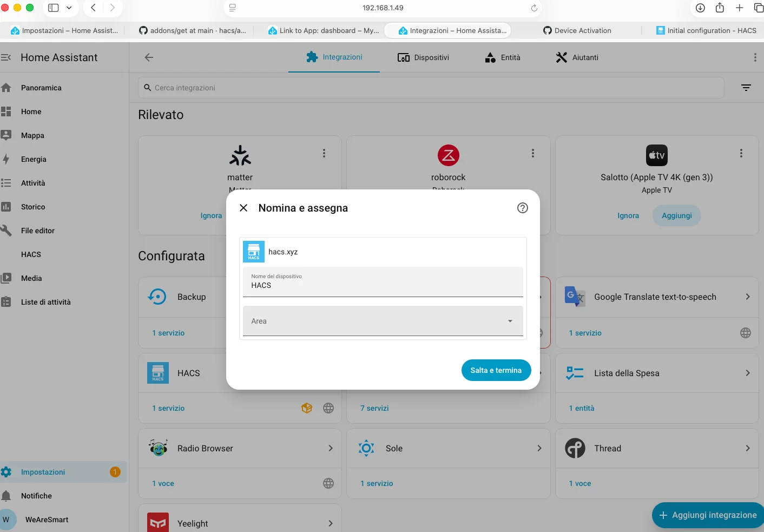
Task: Open the header three-dot overflow menu
Action: (755, 57)
